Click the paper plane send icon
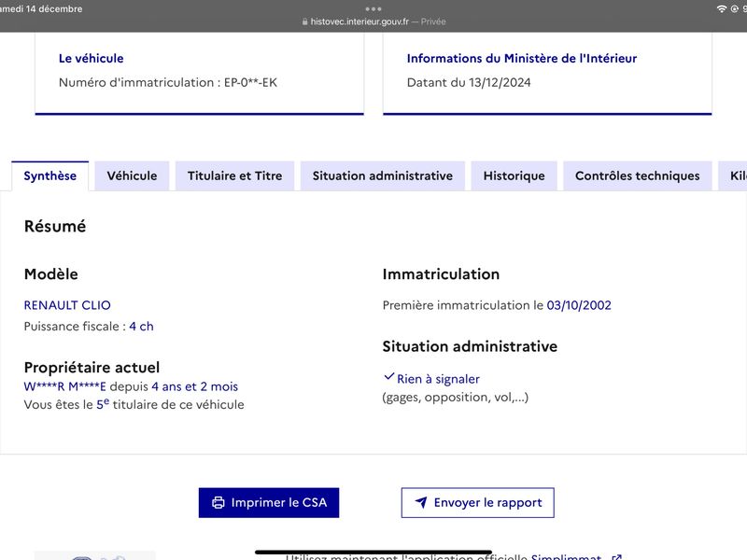 click(x=421, y=502)
